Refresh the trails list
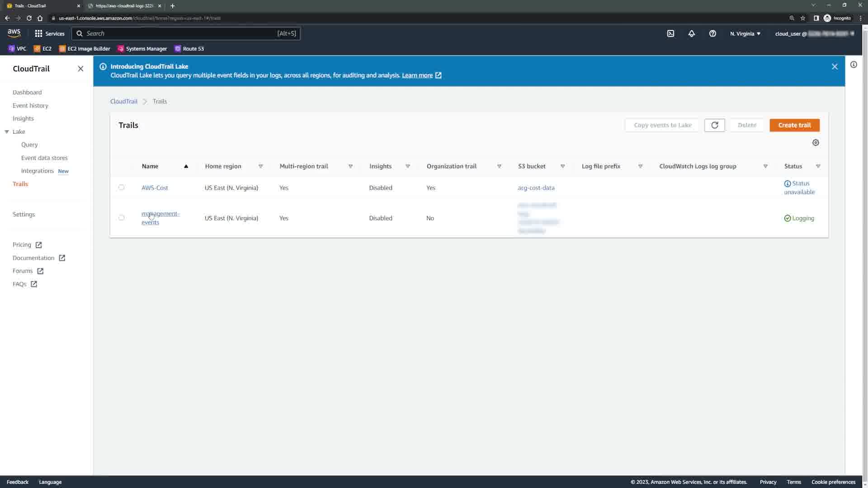The width and height of the screenshot is (868, 488). [714, 125]
